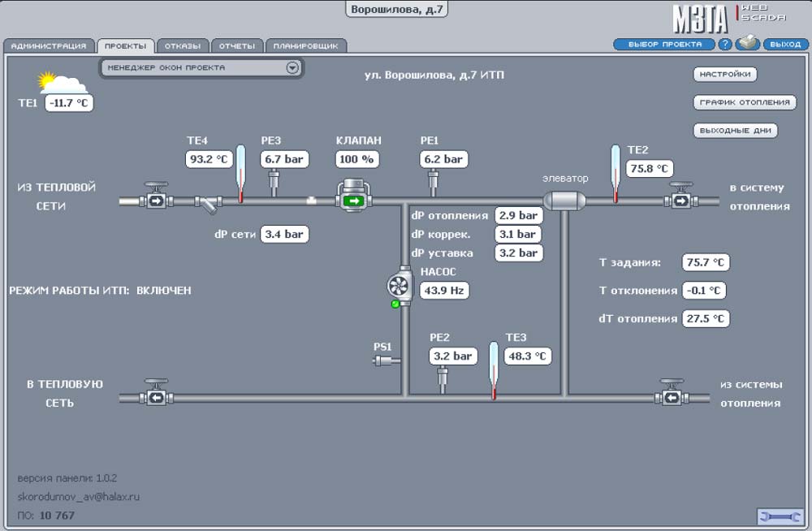Open the ГРАФИК ОТОПЛЕНИЯ button
Screen dimensions: 812x531
click(x=744, y=102)
